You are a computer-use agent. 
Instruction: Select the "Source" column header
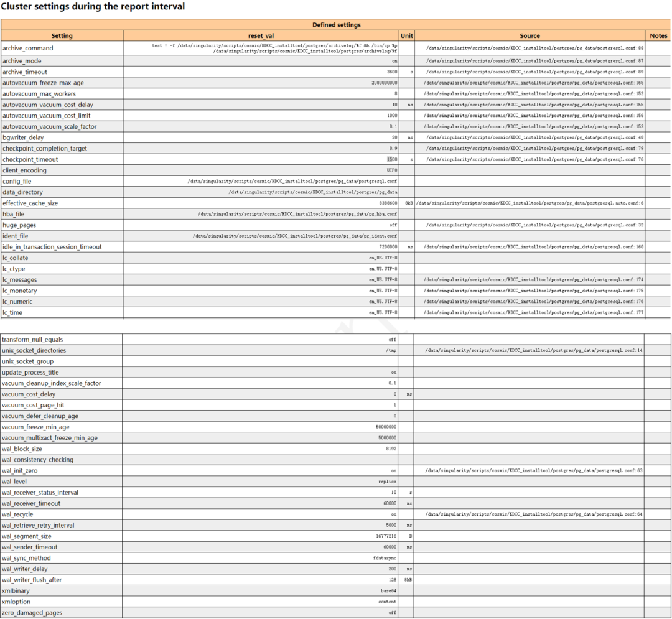point(530,36)
